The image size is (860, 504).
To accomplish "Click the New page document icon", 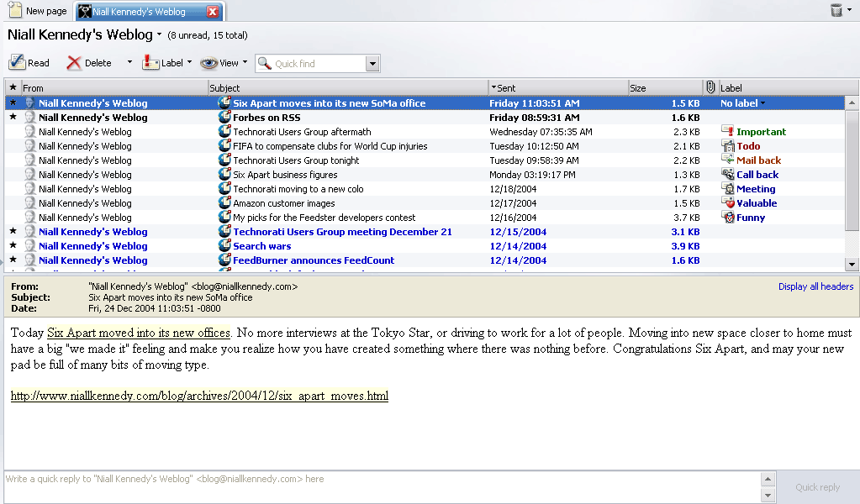I will point(15,10).
